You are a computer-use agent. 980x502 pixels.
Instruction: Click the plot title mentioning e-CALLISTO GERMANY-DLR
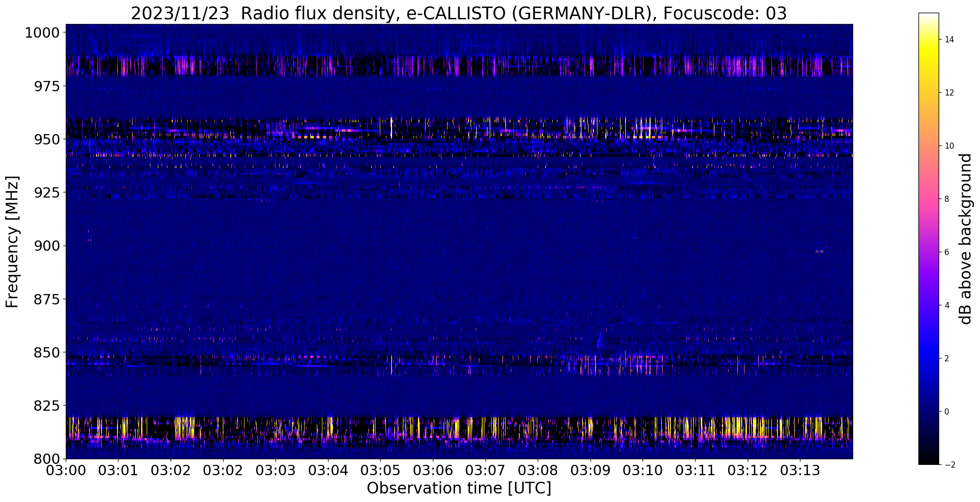tap(459, 13)
